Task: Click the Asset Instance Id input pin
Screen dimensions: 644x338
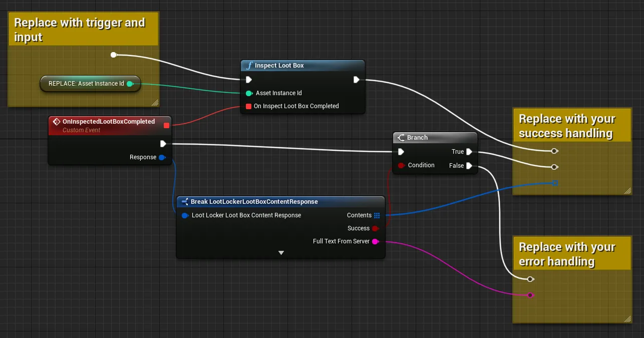Action: (249, 93)
